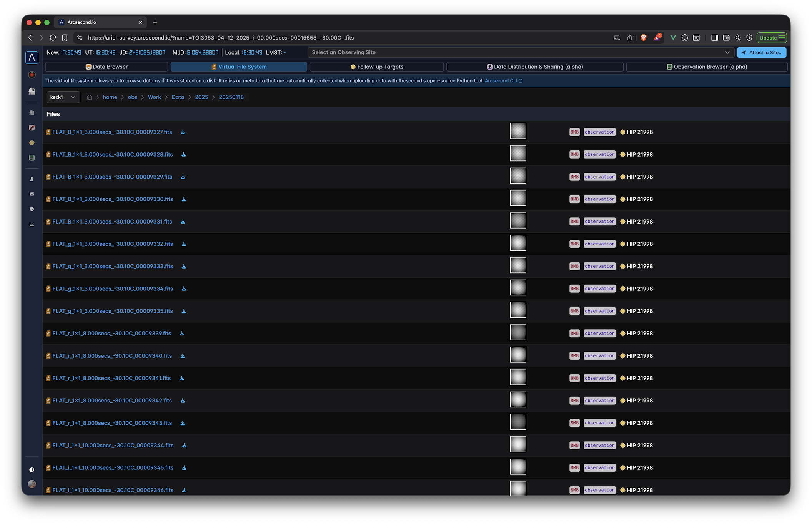
Task: Download FLAT_r file ending 00009339.fits
Action: pyautogui.click(x=182, y=334)
